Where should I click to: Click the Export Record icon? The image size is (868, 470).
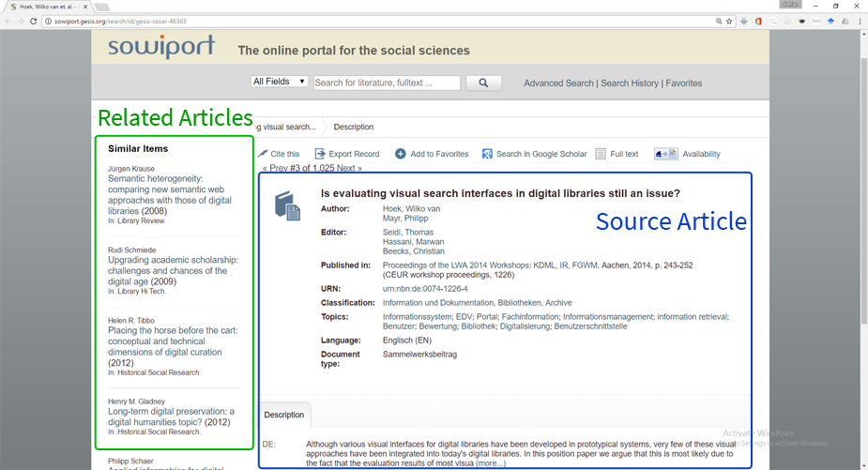click(x=320, y=153)
